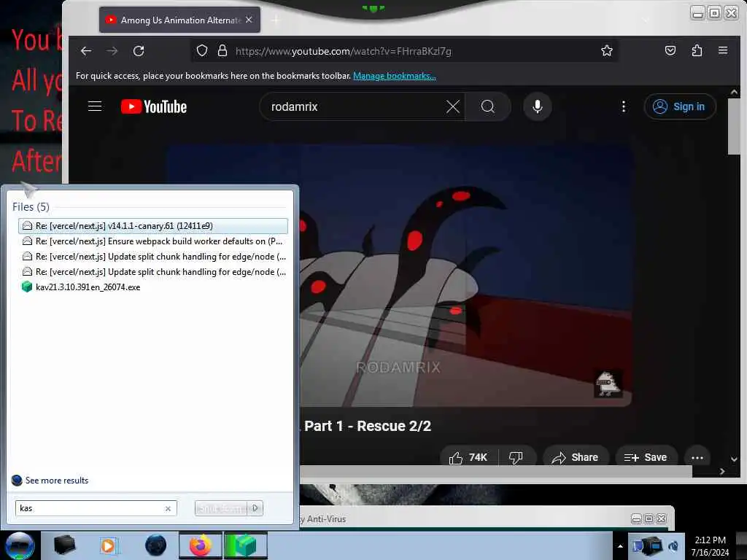Screen dimensions: 747x560
Task: Start voice search with microphone
Action: coord(538,106)
